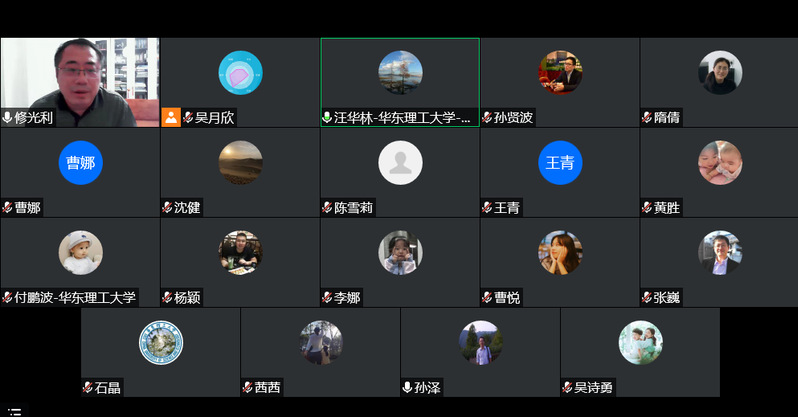Viewport: 798px width, 417px height.
Task: Click 沈健's desert sunset avatar
Action: click(240, 162)
